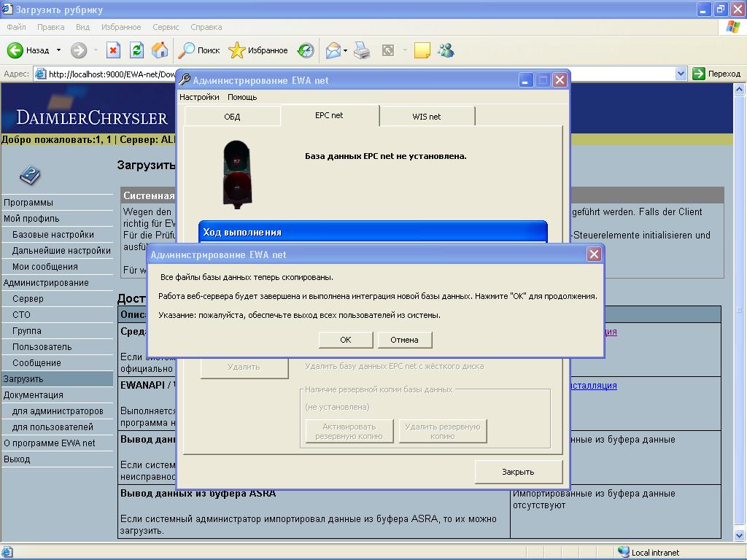This screenshot has width=747, height=560.
Task: Click the Back arrow icon in browser toolbar
Action: [x=15, y=50]
